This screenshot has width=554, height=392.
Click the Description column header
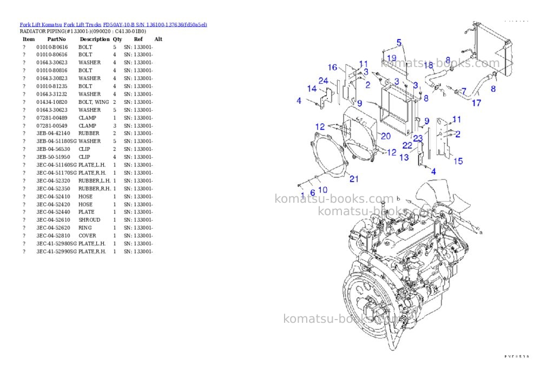click(x=95, y=39)
